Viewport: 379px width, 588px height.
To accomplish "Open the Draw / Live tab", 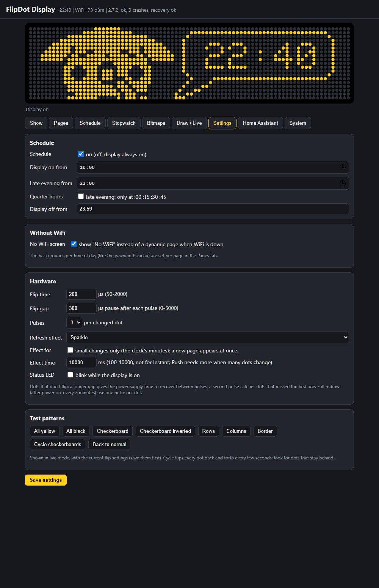I will (x=189, y=123).
